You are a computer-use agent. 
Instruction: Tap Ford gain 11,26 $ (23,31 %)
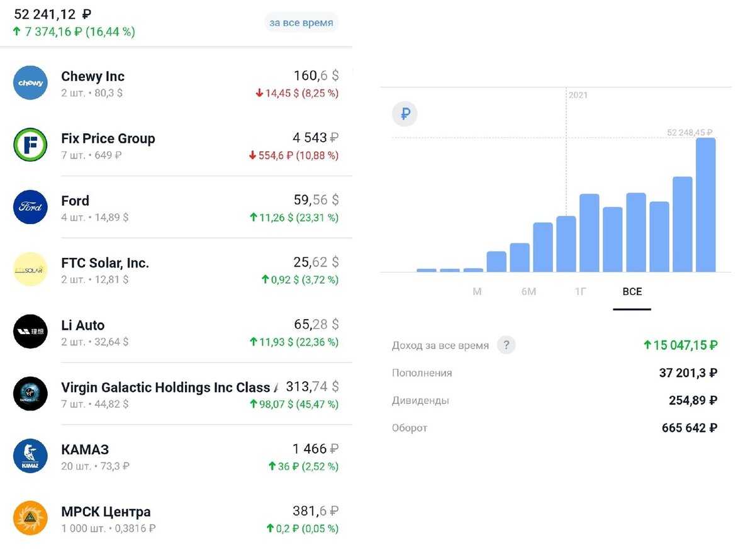[294, 218]
